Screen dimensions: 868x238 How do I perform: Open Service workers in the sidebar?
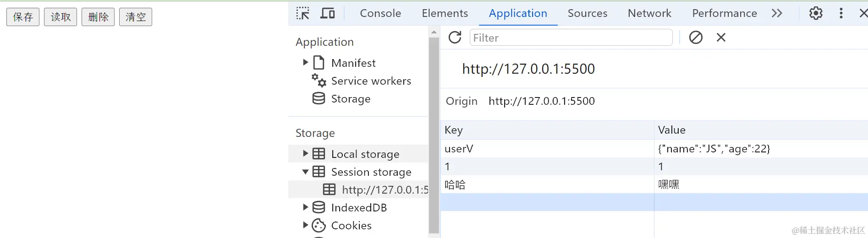[371, 81]
